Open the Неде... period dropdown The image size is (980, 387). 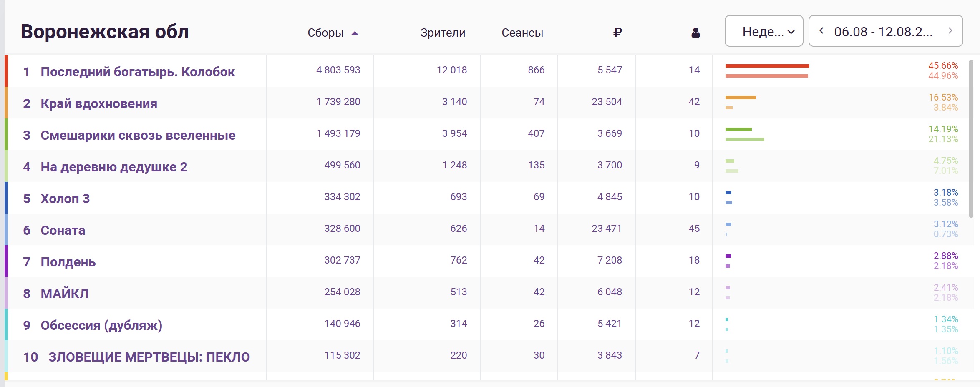pos(764,31)
